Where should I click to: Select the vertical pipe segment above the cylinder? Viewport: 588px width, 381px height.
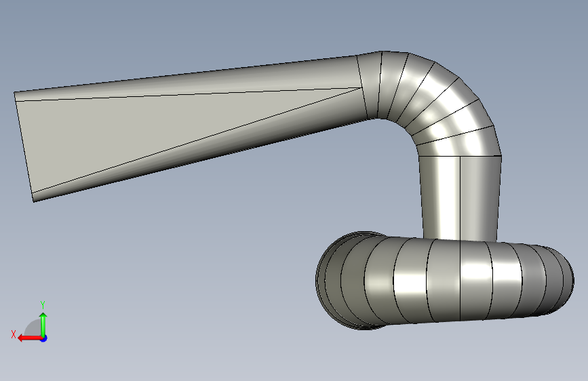point(460,198)
